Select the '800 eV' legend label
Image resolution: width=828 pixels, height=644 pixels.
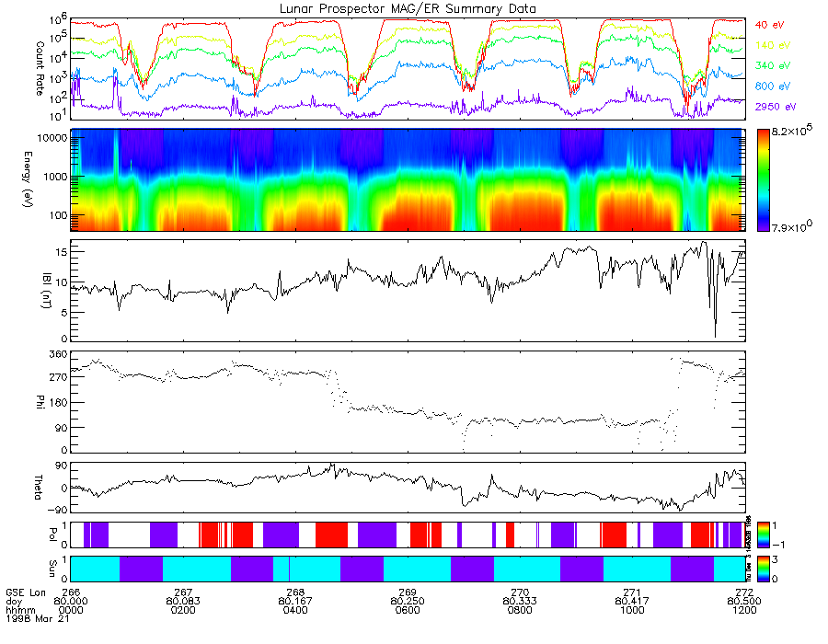773,86
